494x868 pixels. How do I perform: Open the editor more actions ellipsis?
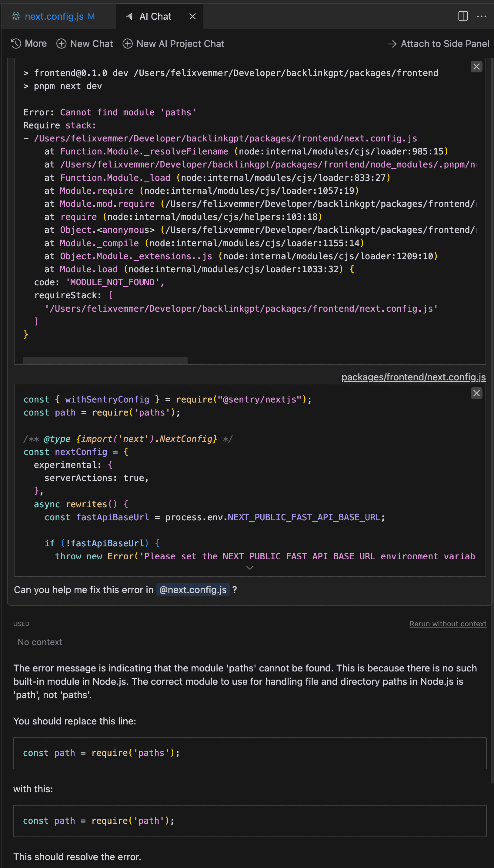click(482, 16)
